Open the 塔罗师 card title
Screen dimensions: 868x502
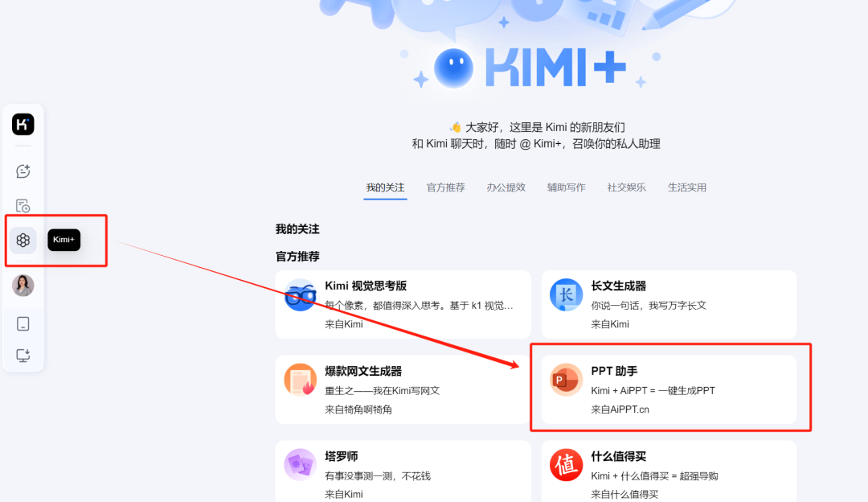click(342, 457)
